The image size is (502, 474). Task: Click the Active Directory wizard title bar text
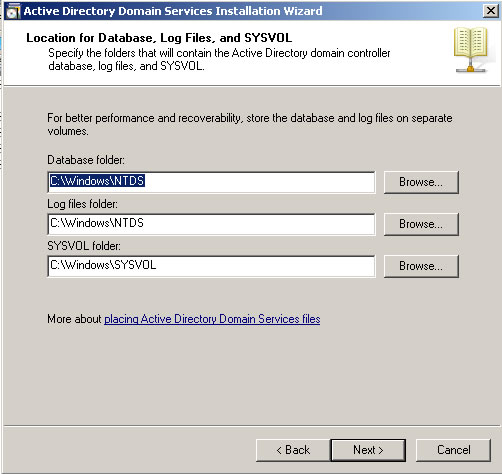173,11
